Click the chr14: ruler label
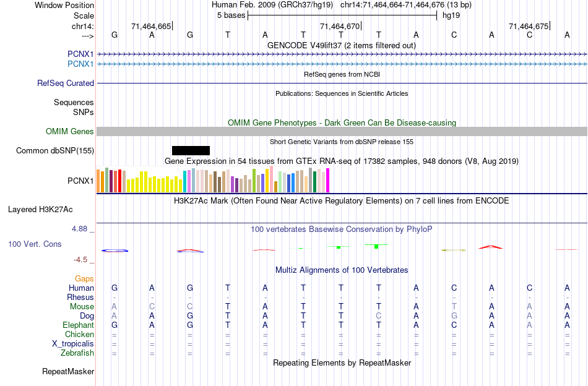The image size is (588, 386). [x=82, y=26]
